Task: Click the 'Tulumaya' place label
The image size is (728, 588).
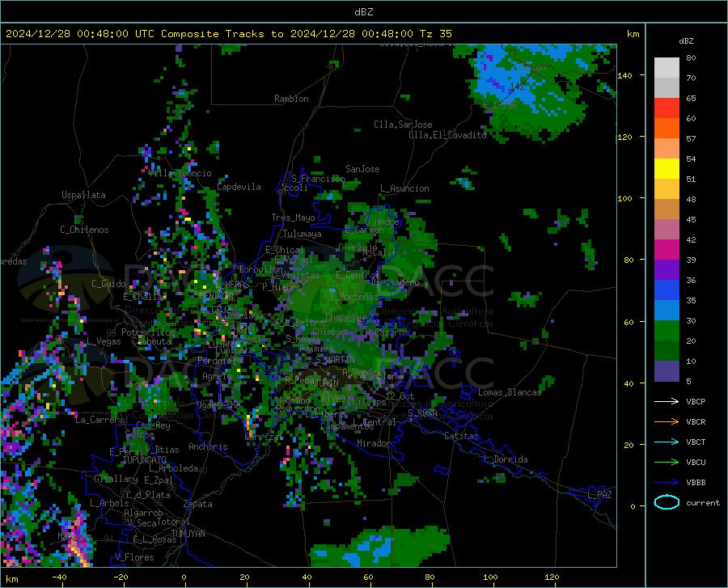Action: [x=303, y=234]
